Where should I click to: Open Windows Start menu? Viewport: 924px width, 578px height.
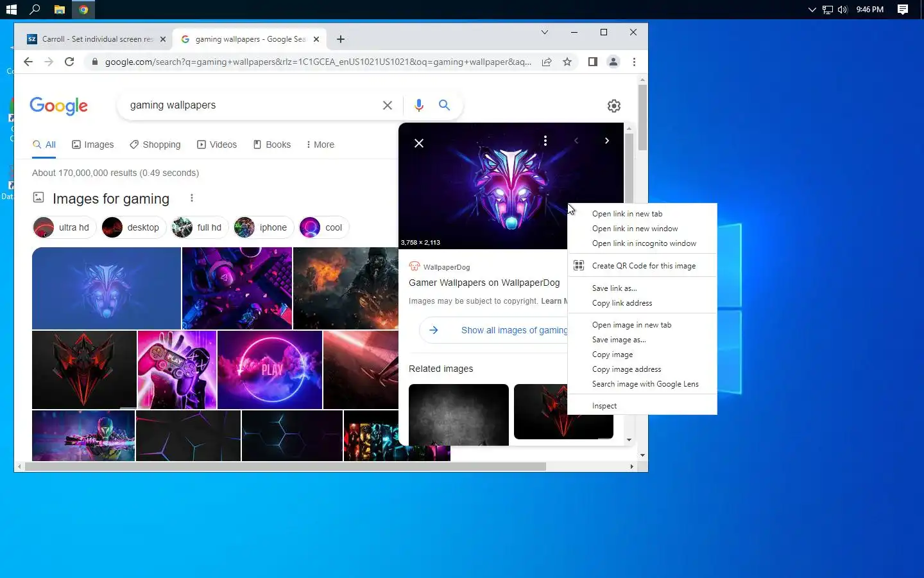tap(11, 9)
